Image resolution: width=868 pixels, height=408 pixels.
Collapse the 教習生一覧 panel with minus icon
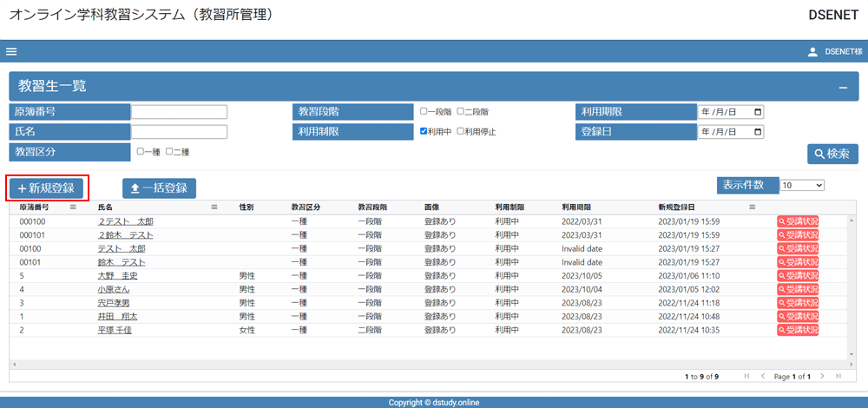pyautogui.click(x=842, y=87)
